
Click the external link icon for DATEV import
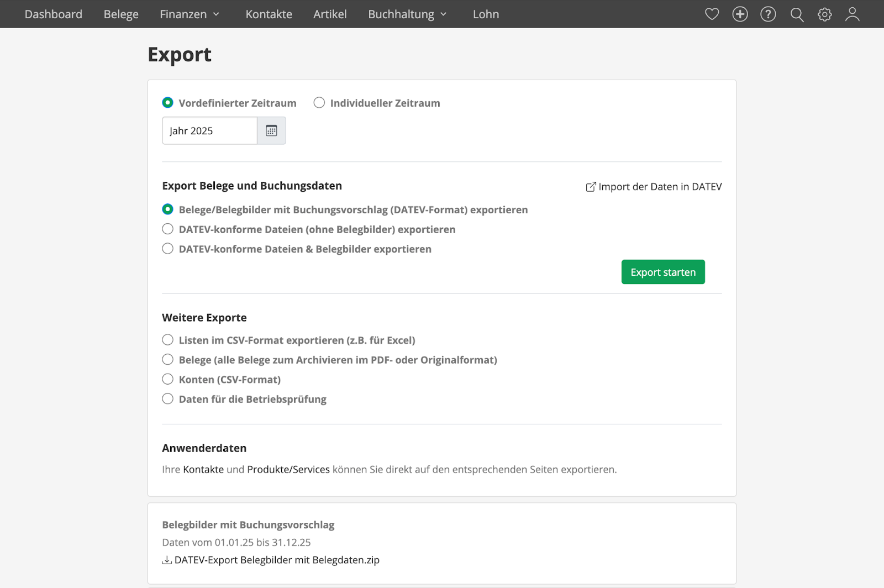(x=590, y=187)
